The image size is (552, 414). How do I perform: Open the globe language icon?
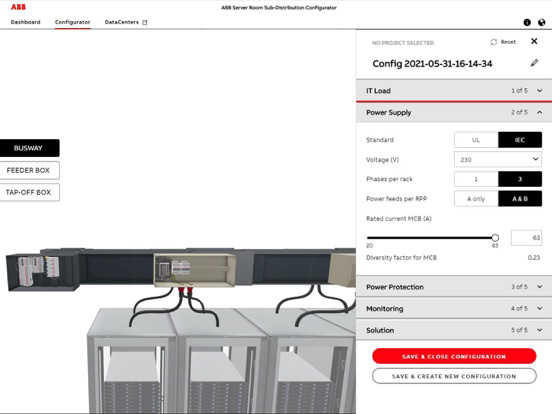541,23
